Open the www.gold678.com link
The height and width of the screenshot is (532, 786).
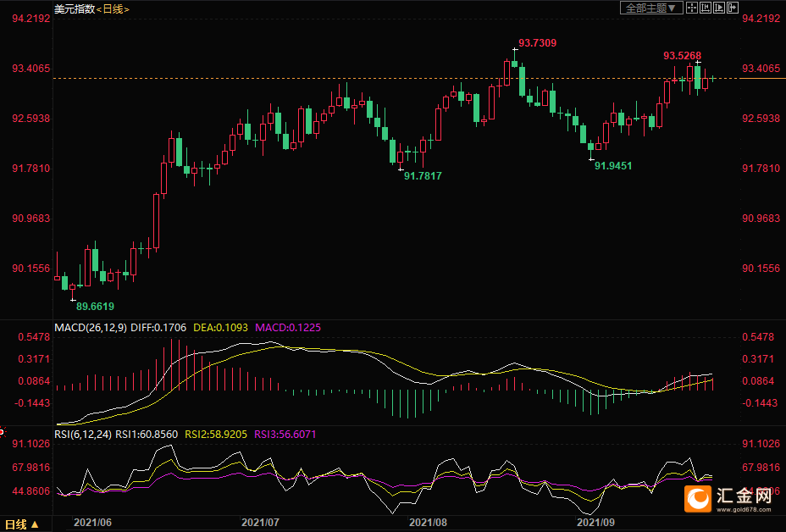point(744,509)
